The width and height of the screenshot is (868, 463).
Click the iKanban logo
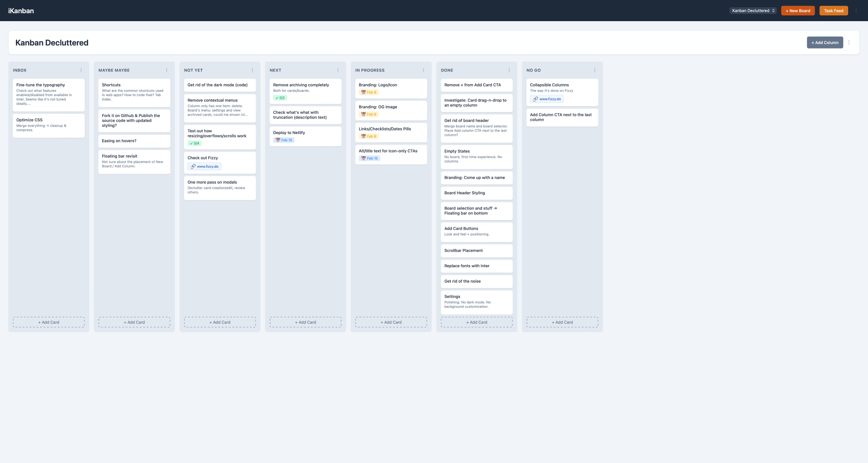[21, 11]
